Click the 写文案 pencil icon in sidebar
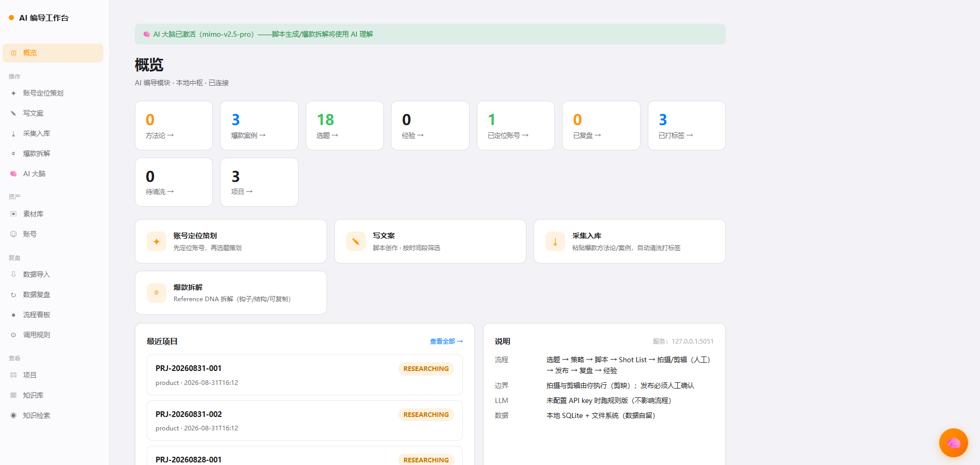Viewport: 980px width, 465px height. point(13,113)
